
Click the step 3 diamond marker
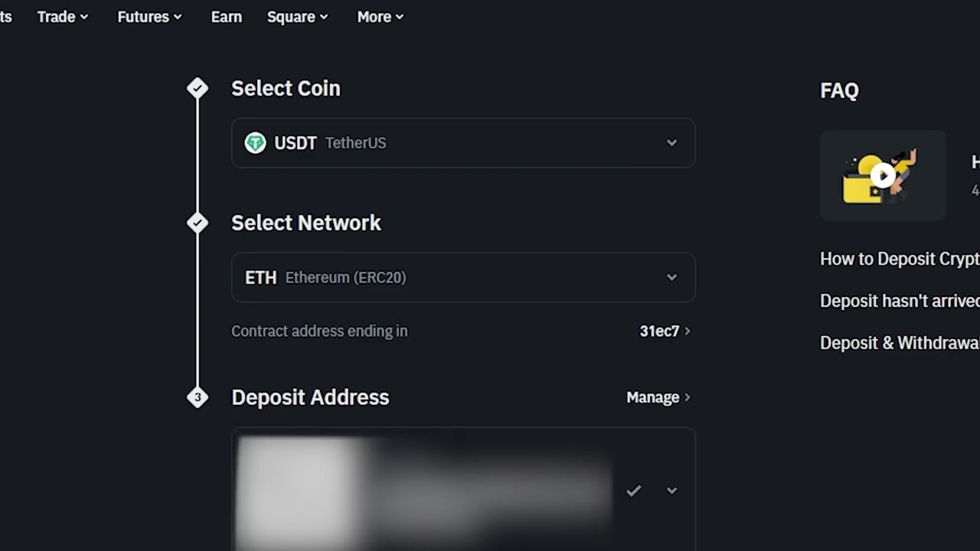tap(198, 397)
